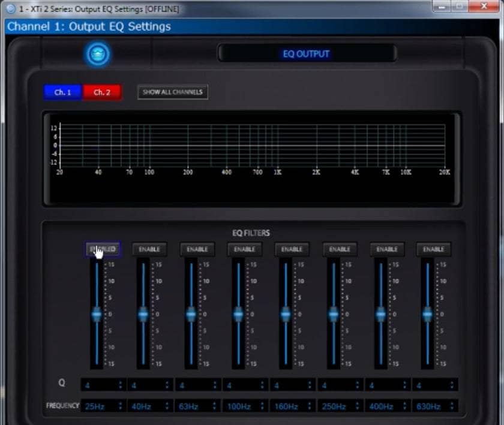Switch to the Ch. 2 tab

click(102, 92)
